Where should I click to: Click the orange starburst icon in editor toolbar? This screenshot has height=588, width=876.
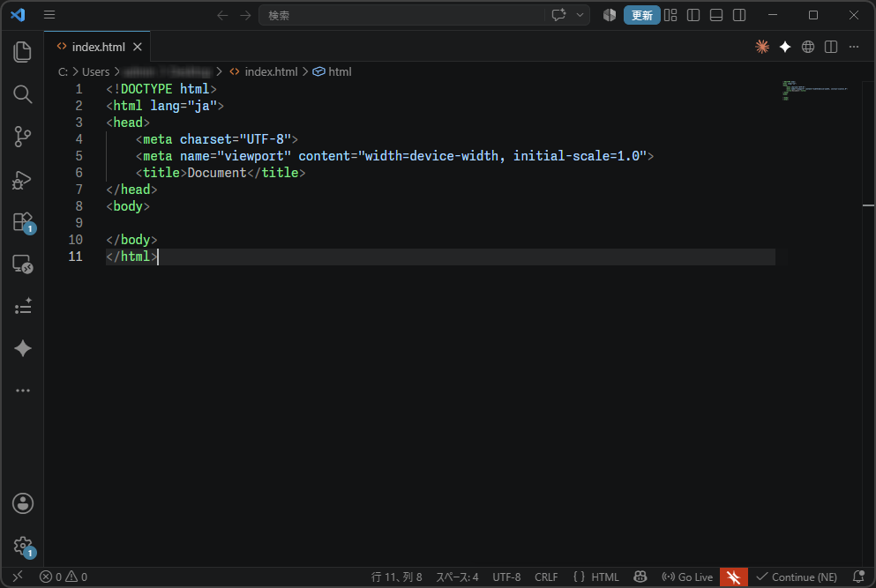(762, 47)
